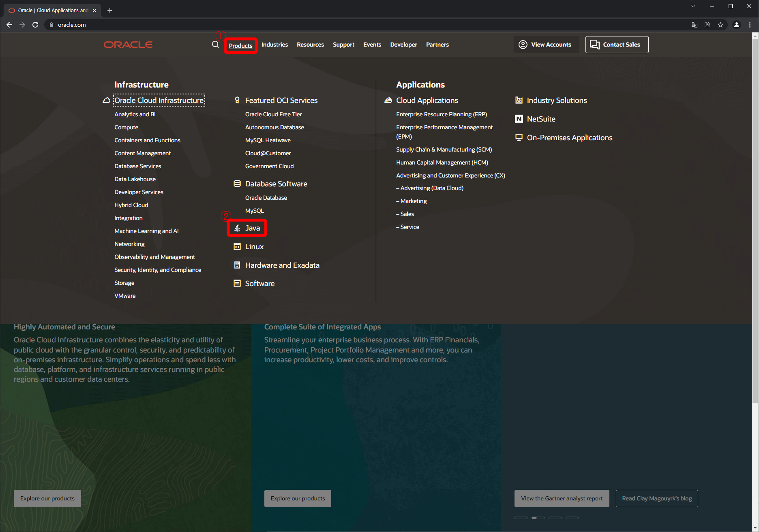Image resolution: width=759 pixels, height=532 pixels.
Task: Open the Partners menu
Action: point(437,45)
